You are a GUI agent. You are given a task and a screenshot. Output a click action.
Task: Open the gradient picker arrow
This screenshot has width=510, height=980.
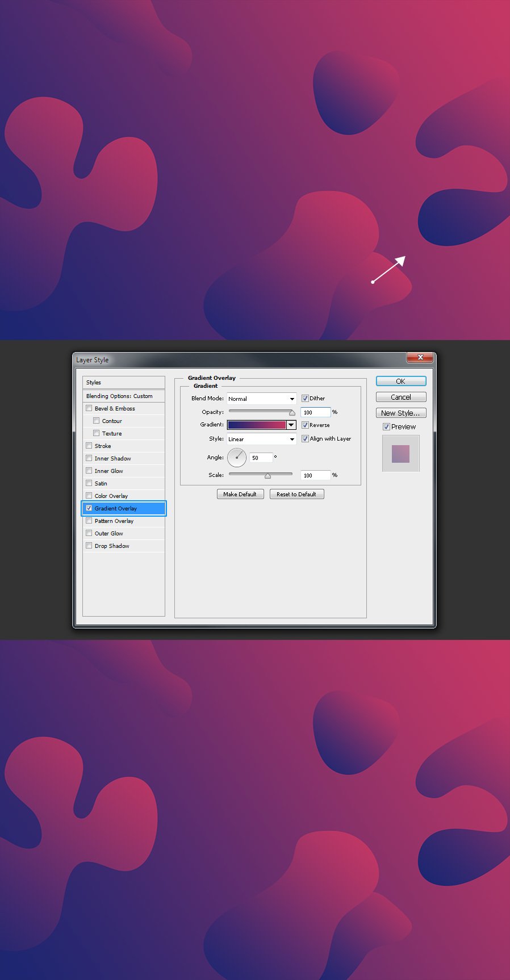click(x=291, y=425)
